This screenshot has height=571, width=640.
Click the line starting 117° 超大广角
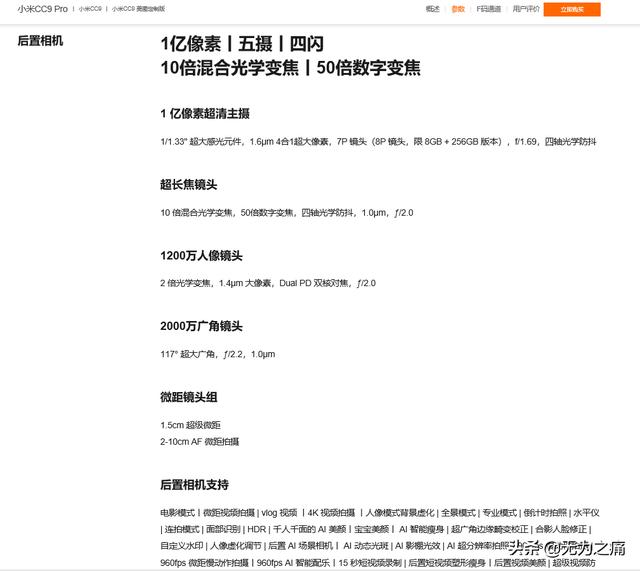click(218, 354)
